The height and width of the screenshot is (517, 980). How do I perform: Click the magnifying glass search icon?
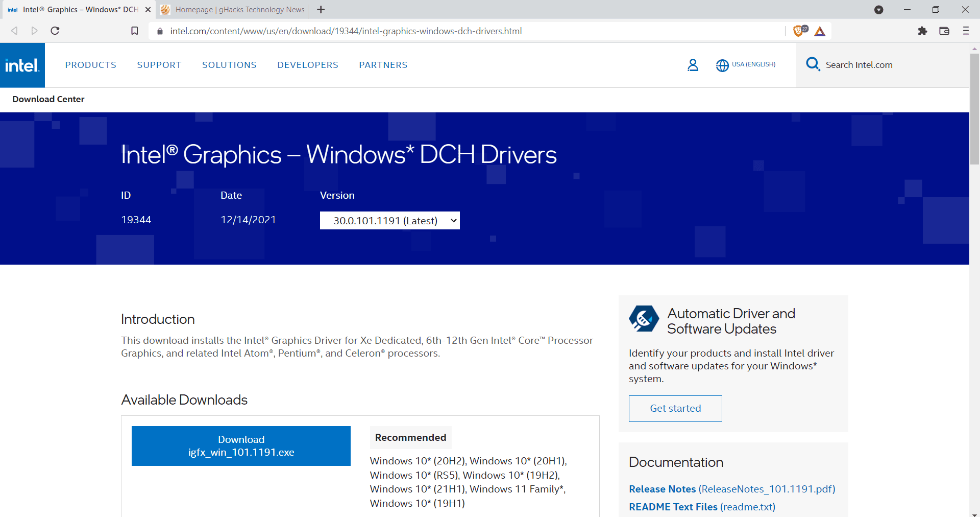point(813,64)
